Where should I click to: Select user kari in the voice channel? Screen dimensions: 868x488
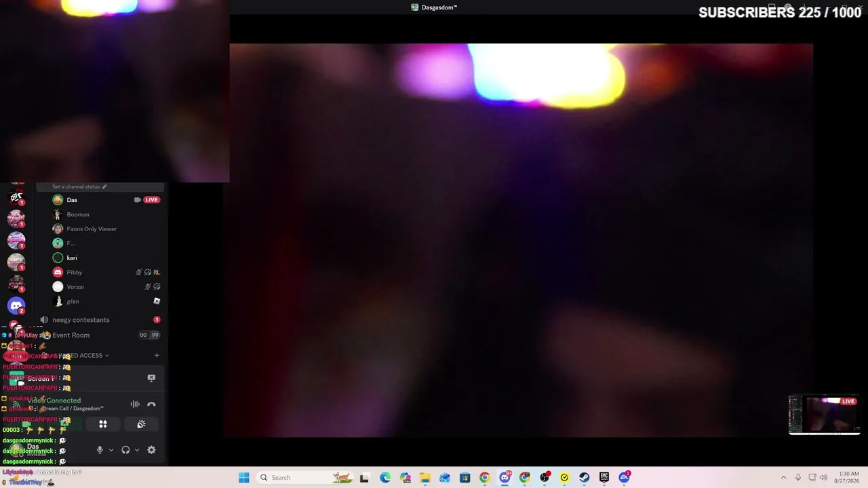(x=72, y=258)
